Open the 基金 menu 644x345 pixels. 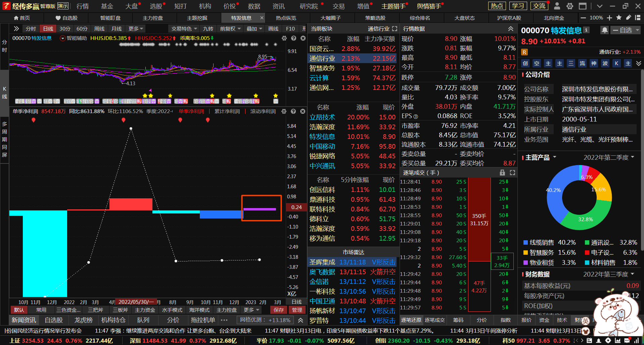[x=107, y=6]
